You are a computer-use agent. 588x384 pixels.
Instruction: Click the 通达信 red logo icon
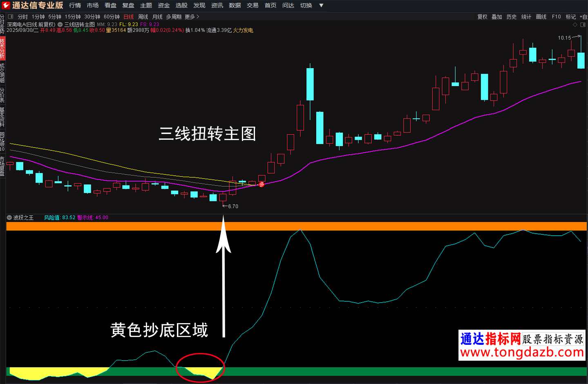(x=6, y=5)
